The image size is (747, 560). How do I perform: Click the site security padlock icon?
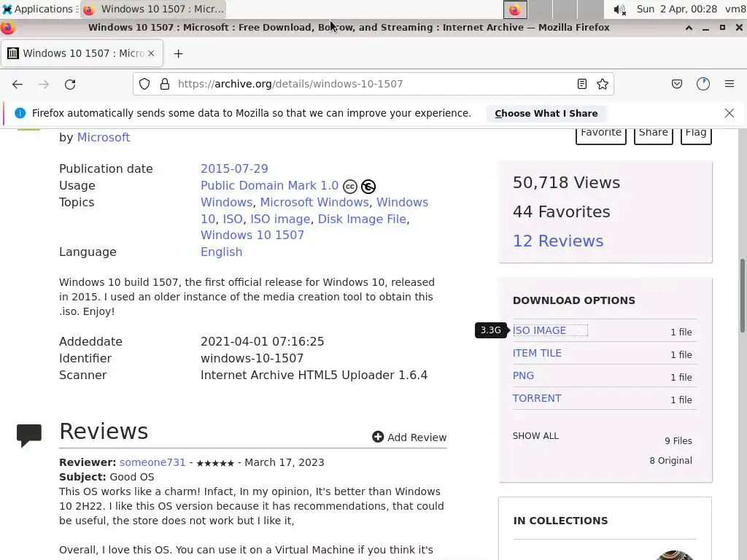coord(165,85)
